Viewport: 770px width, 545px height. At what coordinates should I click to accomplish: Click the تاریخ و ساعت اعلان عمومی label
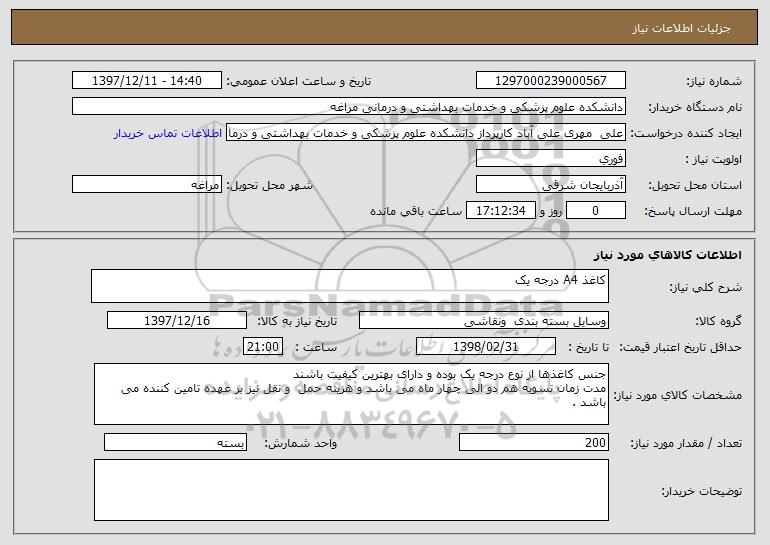299,82
